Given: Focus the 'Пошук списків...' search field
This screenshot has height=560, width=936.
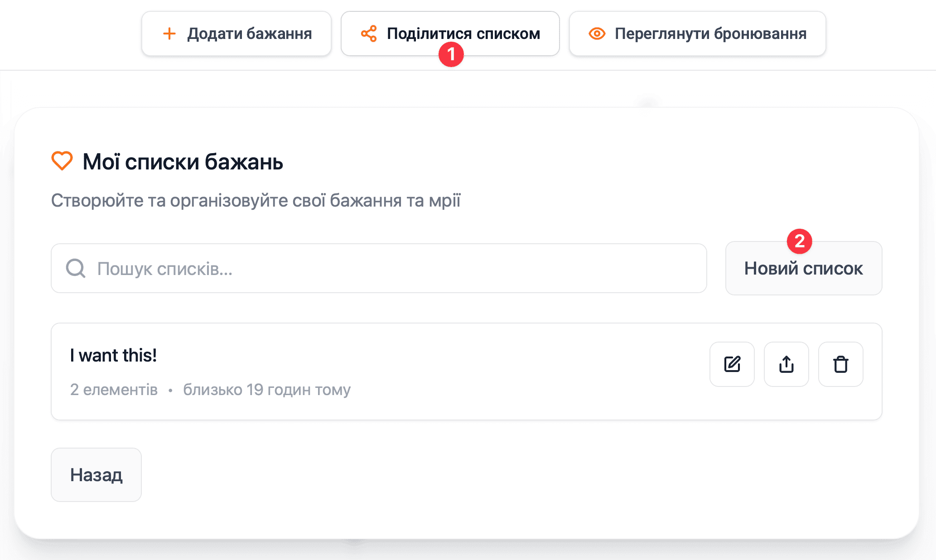Looking at the screenshot, I should (379, 268).
